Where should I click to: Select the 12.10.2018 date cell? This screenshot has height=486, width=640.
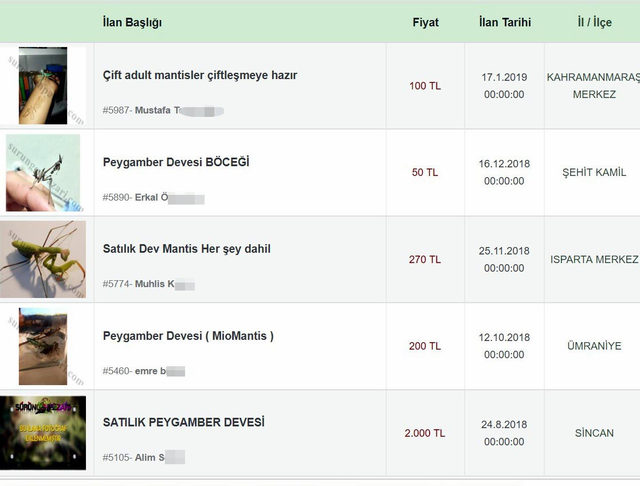tap(504, 346)
